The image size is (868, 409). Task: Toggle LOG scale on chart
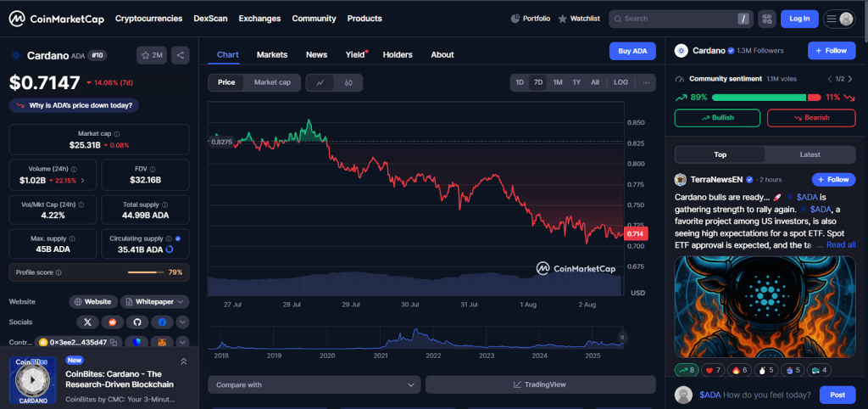point(620,82)
